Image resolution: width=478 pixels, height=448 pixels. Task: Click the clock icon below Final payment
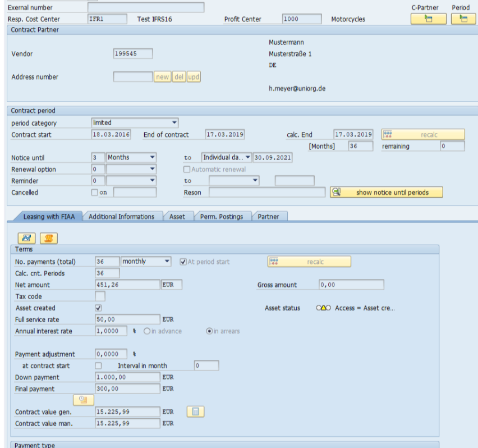pyautogui.click(x=83, y=400)
